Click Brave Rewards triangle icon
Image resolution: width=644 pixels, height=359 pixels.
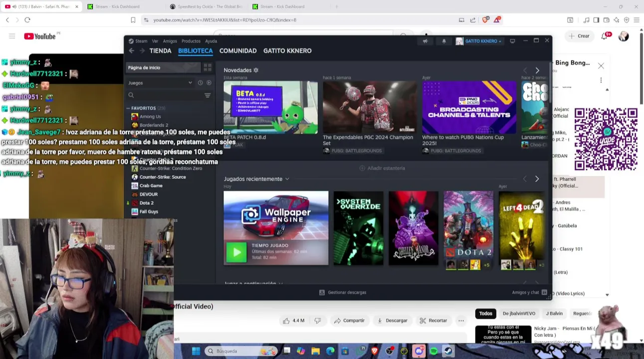497,20
